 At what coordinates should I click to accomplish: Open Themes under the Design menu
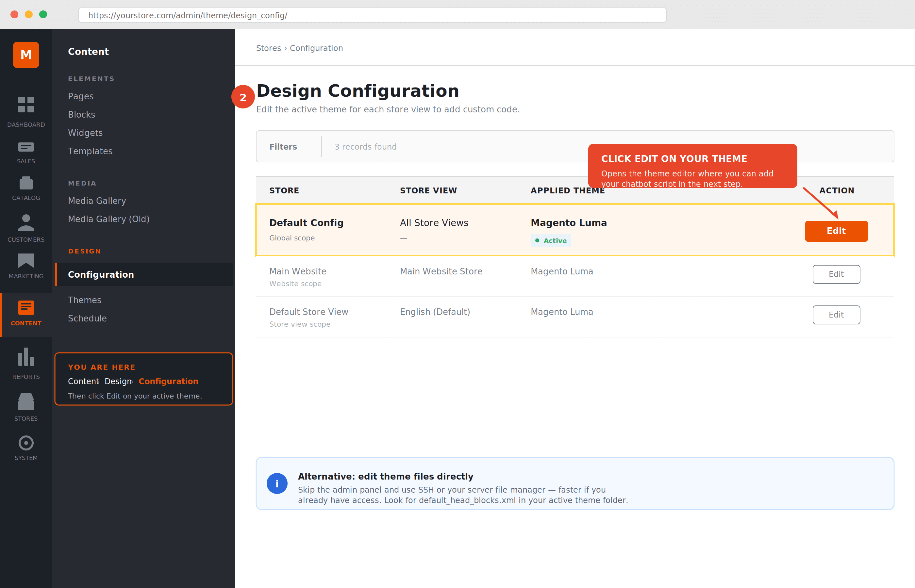pyautogui.click(x=84, y=300)
